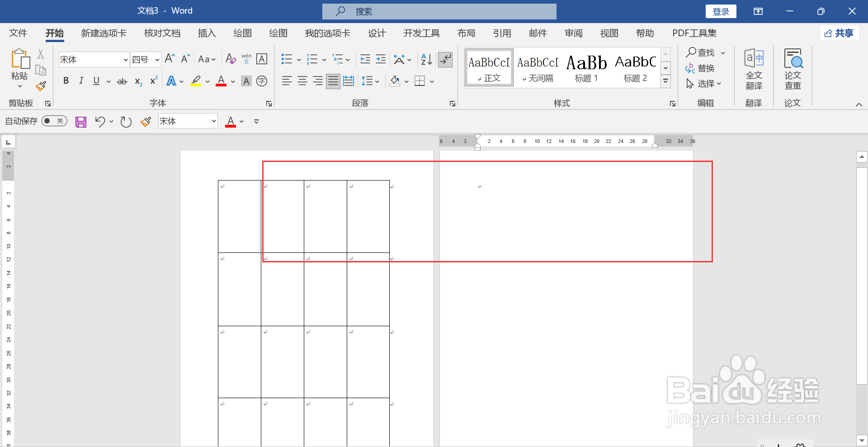The width and height of the screenshot is (868, 447).
Task: Increase font size with A-up icon
Action: pos(170,59)
